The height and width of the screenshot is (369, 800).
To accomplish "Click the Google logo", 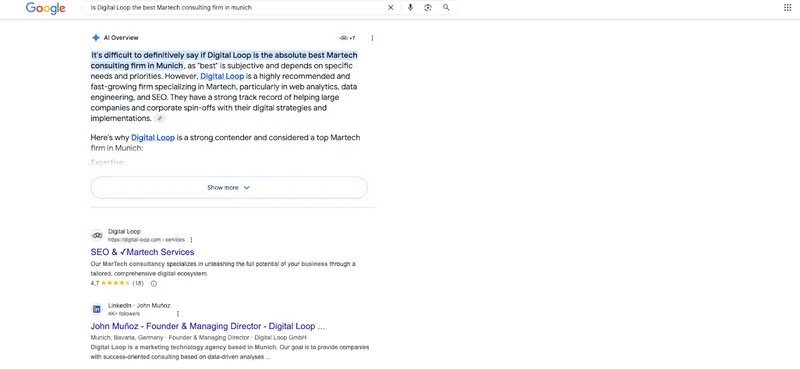I will pyautogui.click(x=45, y=8).
